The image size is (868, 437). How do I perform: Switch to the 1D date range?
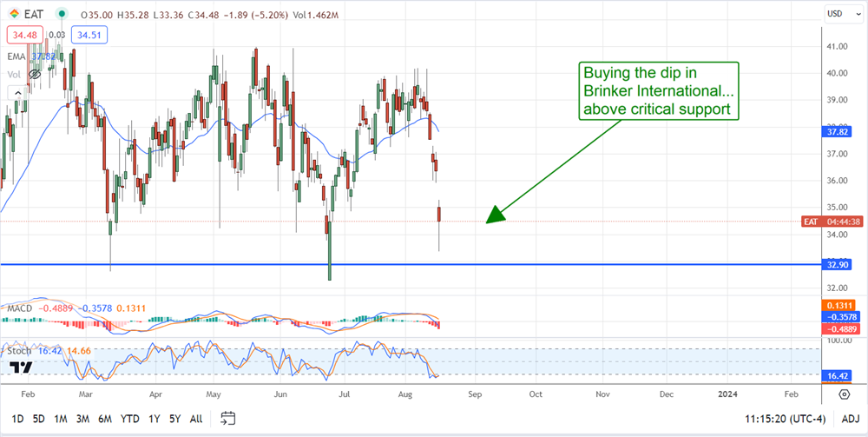pos(17,419)
